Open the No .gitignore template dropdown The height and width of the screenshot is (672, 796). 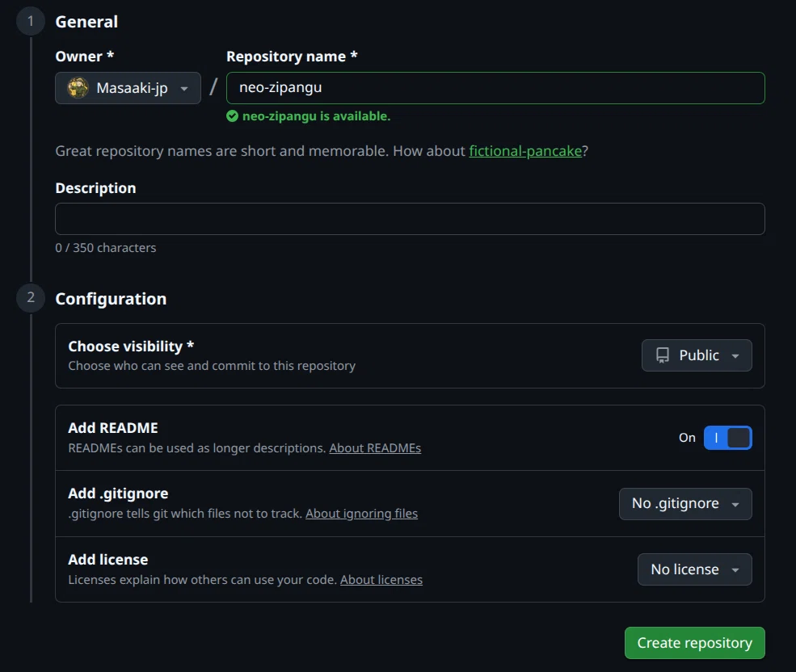pyautogui.click(x=685, y=503)
